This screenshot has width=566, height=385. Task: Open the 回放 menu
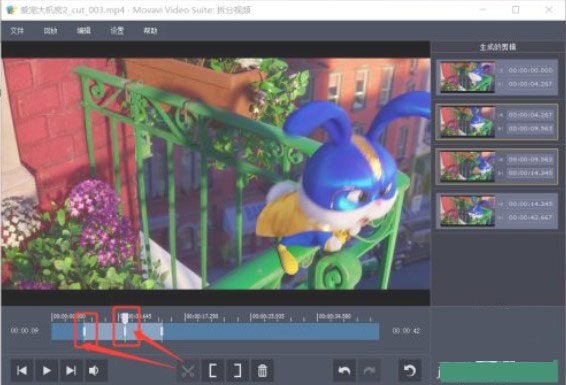click(50, 31)
